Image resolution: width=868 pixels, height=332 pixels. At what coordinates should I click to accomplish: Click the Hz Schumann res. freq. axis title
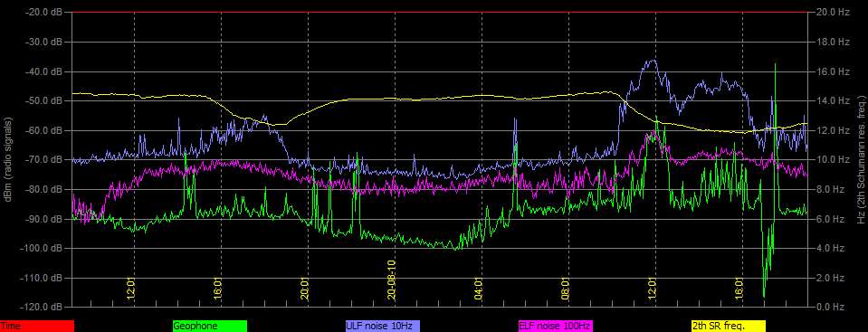[862, 159]
